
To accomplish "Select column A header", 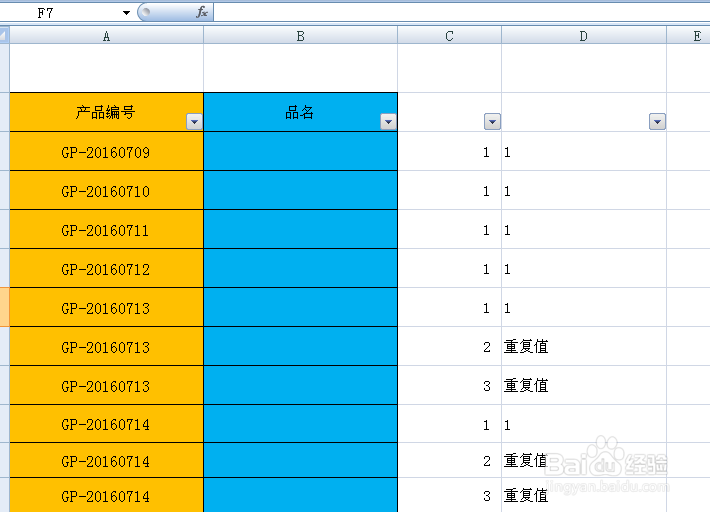I will point(106,36).
